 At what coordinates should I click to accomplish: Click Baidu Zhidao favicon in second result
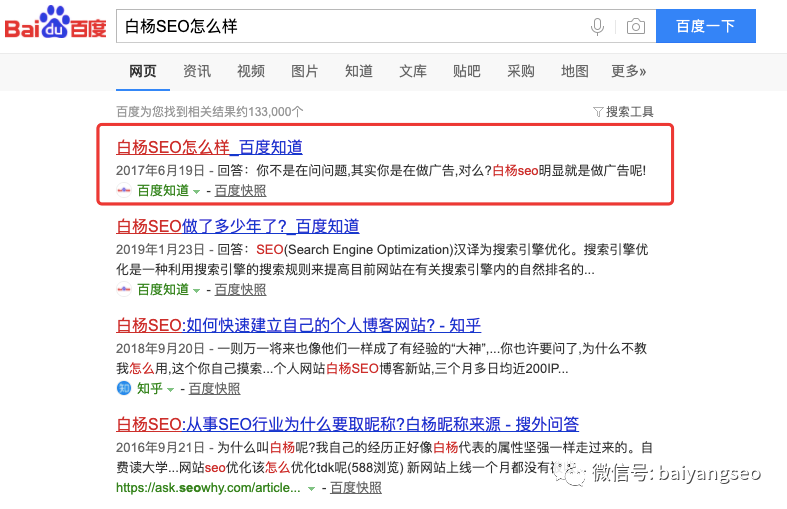tap(123, 290)
